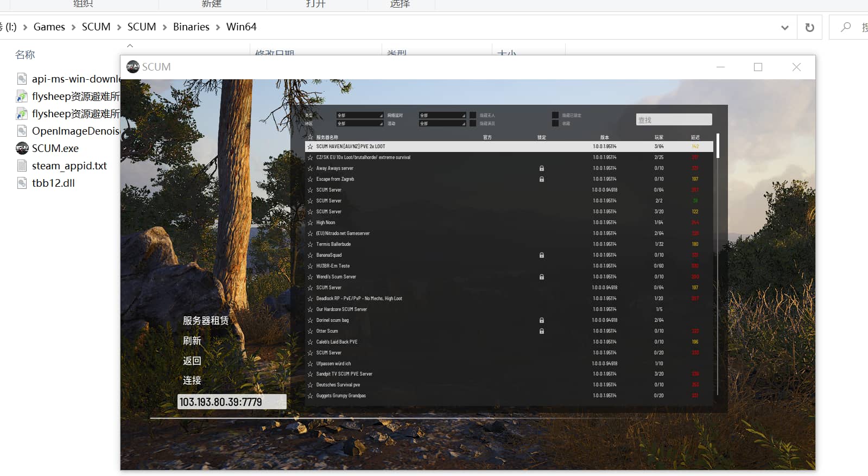Click Explorer address bar refresh icon

[x=809, y=27]
